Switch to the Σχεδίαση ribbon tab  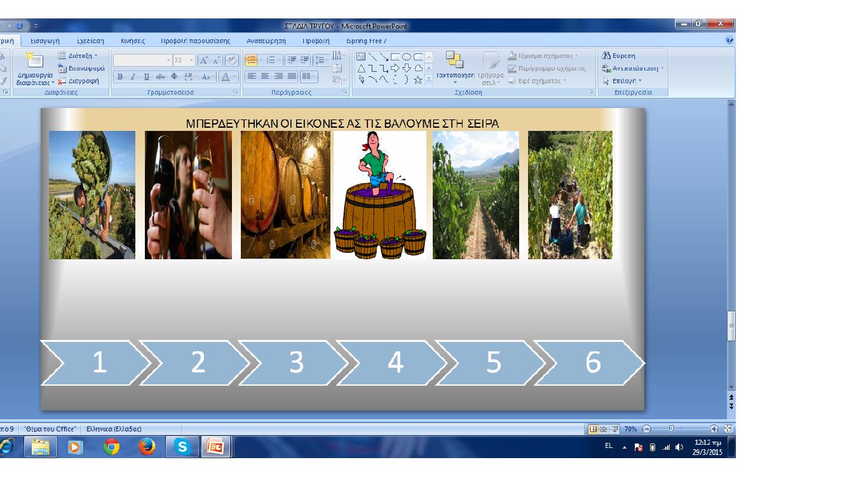[90, 41]
